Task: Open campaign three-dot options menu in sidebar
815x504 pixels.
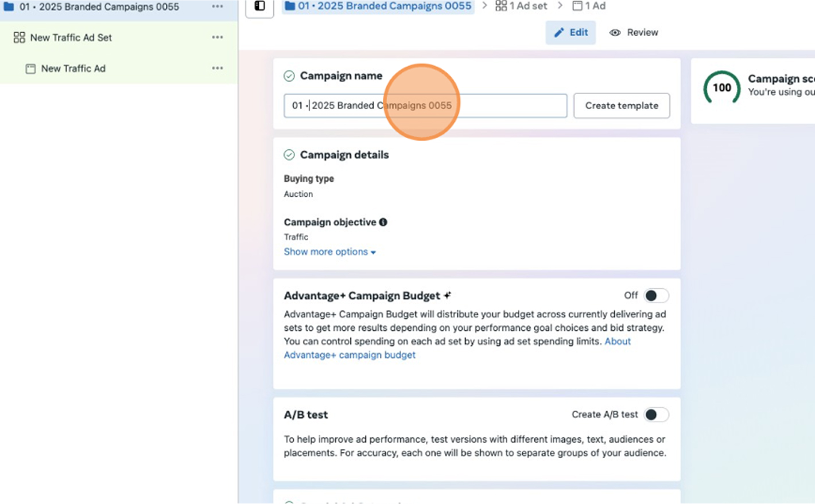Action: point(218,7)
